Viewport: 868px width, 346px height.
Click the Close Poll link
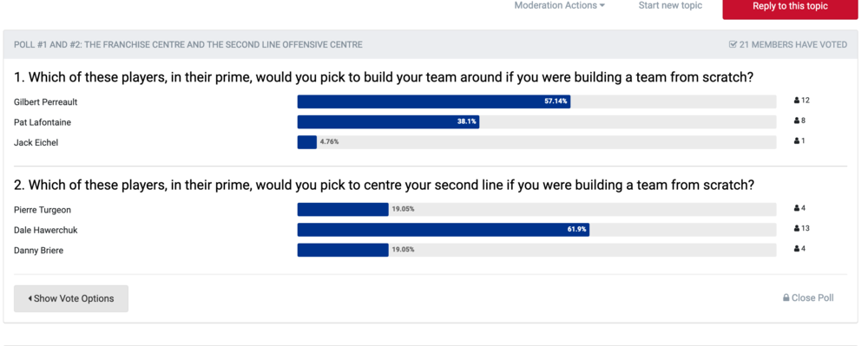tap(808, 298)
